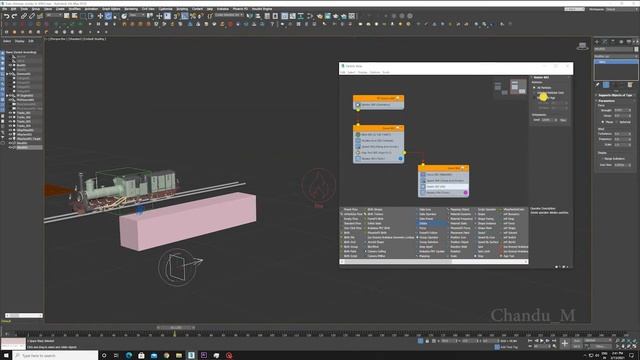Open the Curve Editor
The height and width of the screenshot is (360, 640).
click(293, 16)
